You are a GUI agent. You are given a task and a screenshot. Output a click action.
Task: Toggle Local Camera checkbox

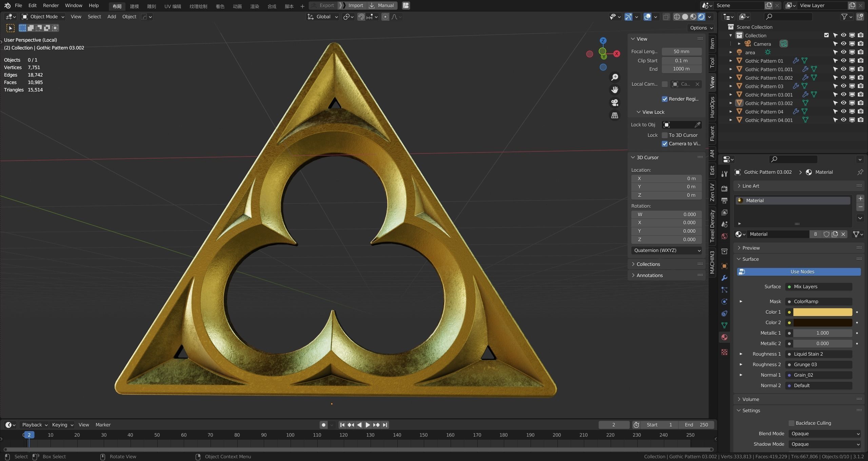tap(665, 84)
